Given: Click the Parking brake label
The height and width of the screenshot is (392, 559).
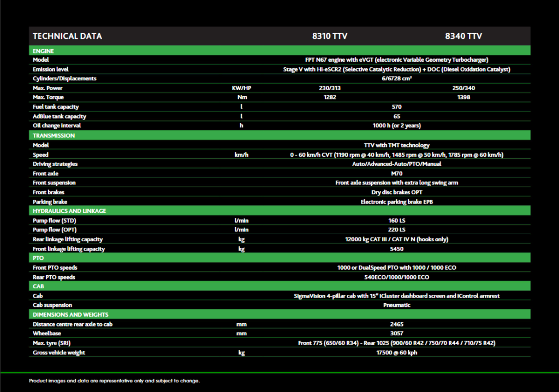Looking at the screenshot, I should 50,202.
